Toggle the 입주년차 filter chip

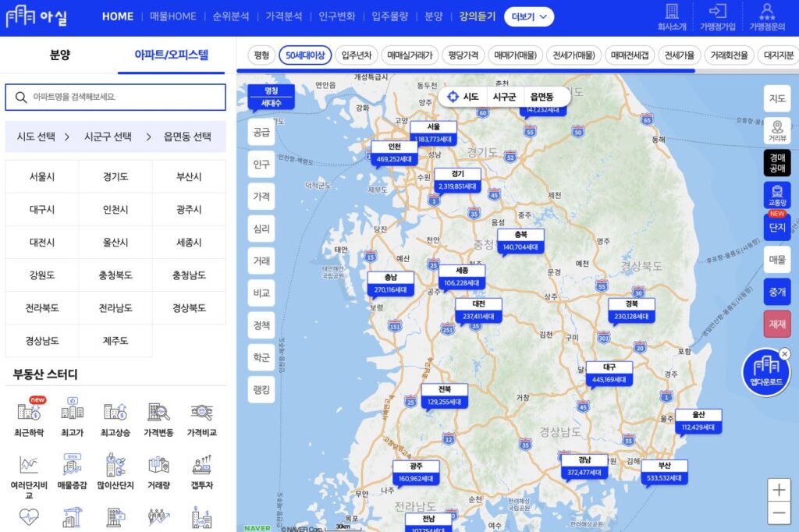tap(357, 55)
